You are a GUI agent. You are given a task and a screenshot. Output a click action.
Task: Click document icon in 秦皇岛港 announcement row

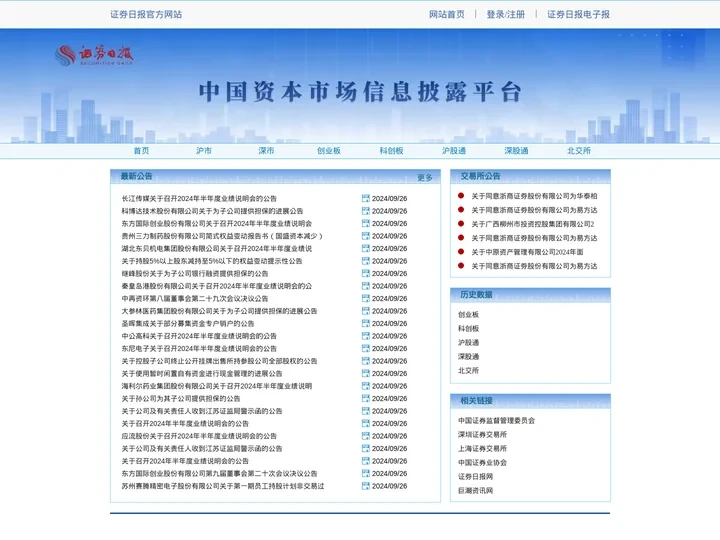[366, 286]
